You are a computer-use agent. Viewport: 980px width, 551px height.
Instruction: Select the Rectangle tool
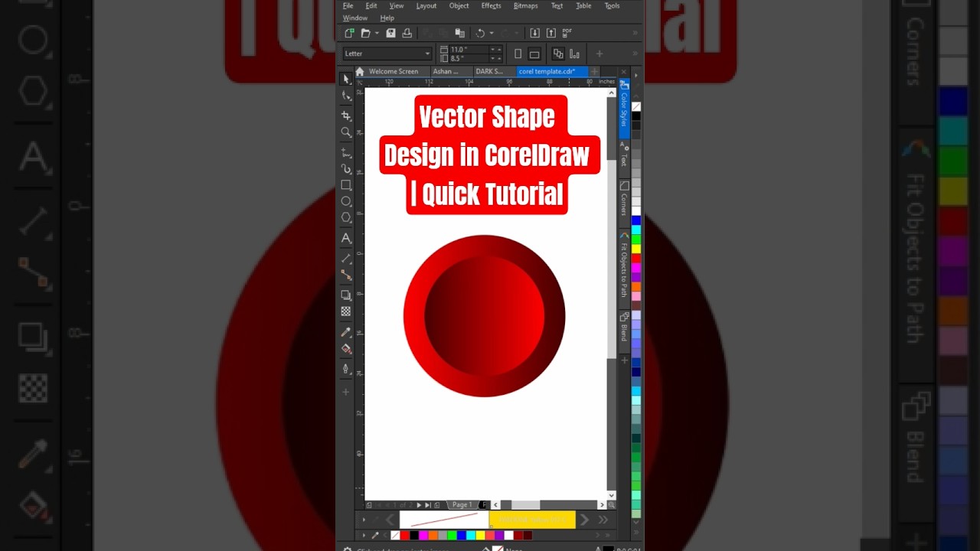point(346,185)
